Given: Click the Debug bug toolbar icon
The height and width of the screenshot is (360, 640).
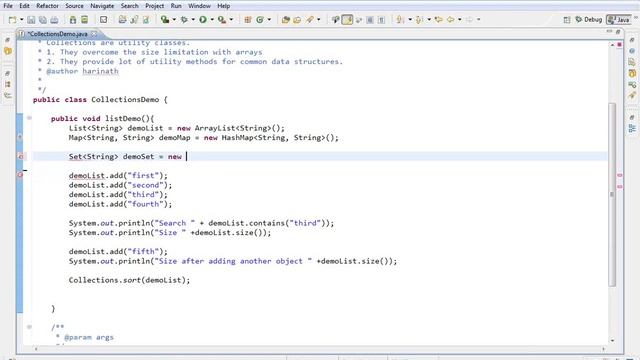Looking at the screenshot, I should coord(184,20).
